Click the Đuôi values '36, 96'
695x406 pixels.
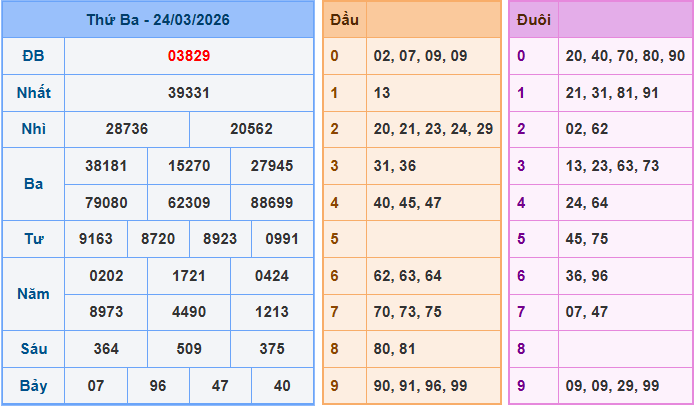point(587,276)
